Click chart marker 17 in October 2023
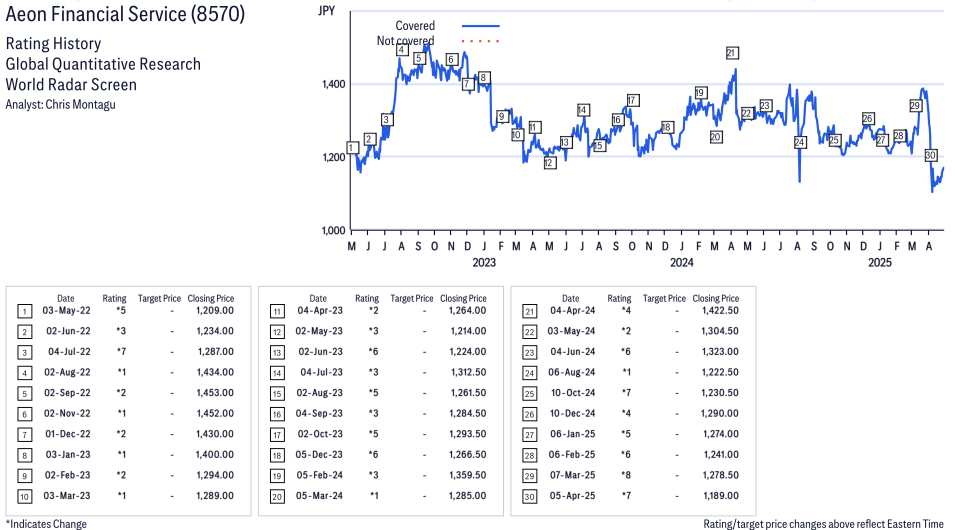The width and height of the screenshot is (955, 530). [x=633, y=100]
